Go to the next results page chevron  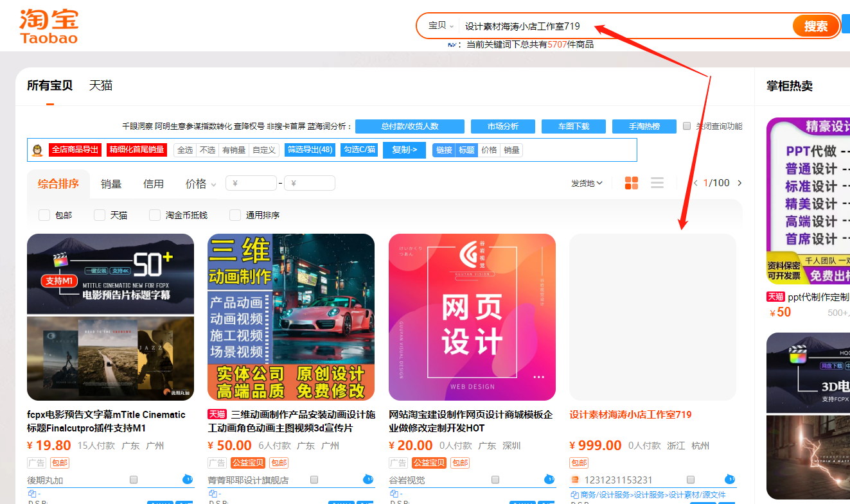(x=740, y=182)
